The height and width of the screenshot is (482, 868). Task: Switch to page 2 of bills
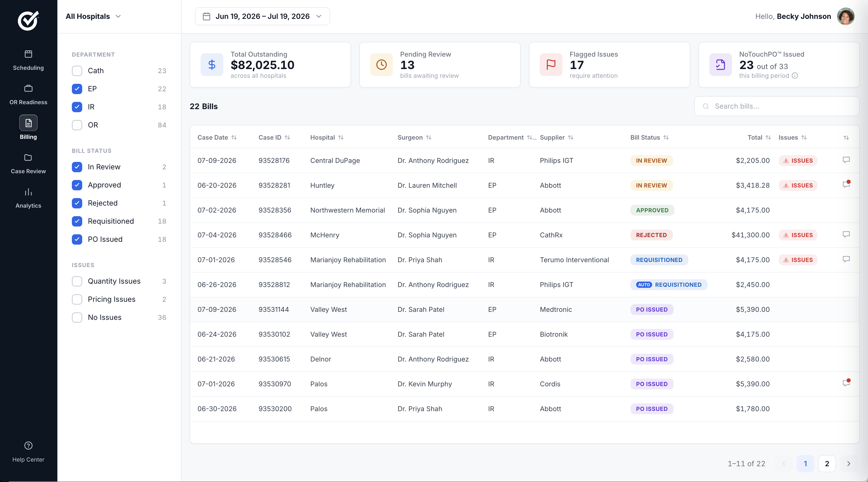click(827, 464)
